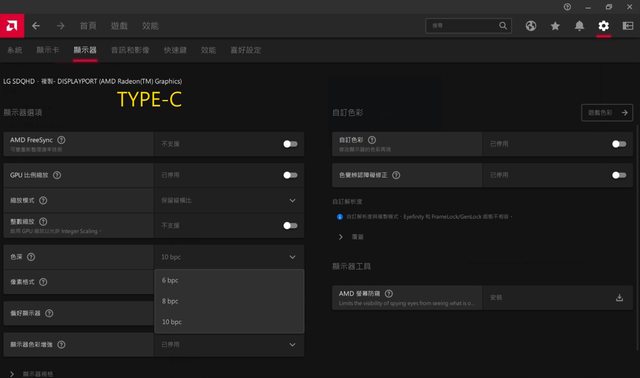Click the LG SDQHD DISPLAYPORT display title
The width and height of the screenshot is (640, 378).
(x=93, y=81)
